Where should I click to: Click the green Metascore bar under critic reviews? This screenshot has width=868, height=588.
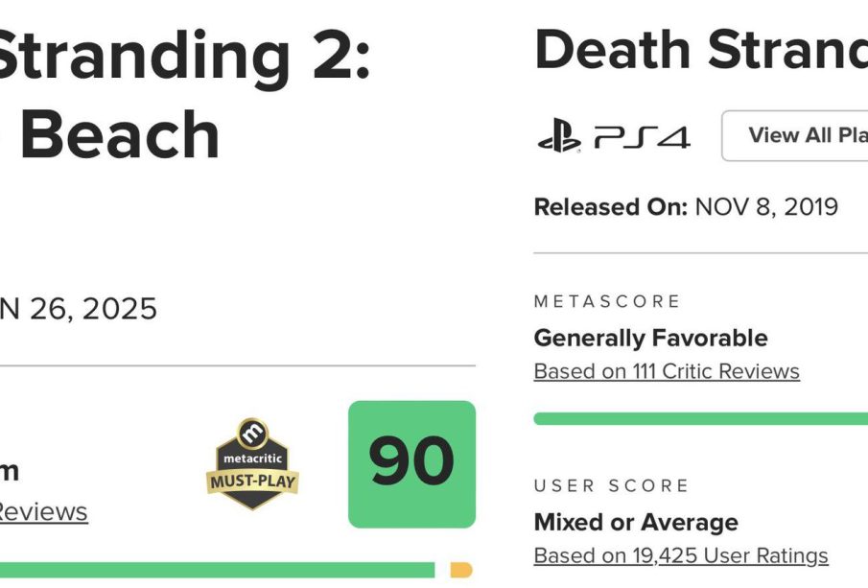(701, 418)
